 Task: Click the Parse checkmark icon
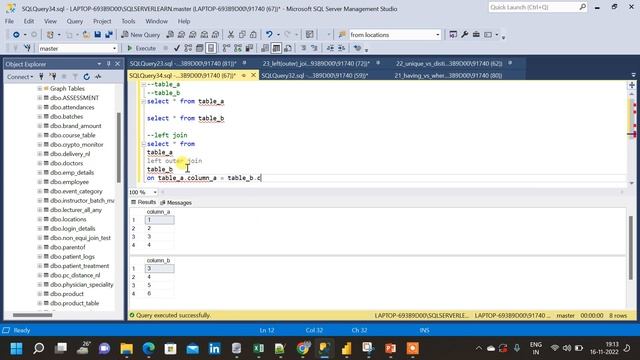(177, 48)
